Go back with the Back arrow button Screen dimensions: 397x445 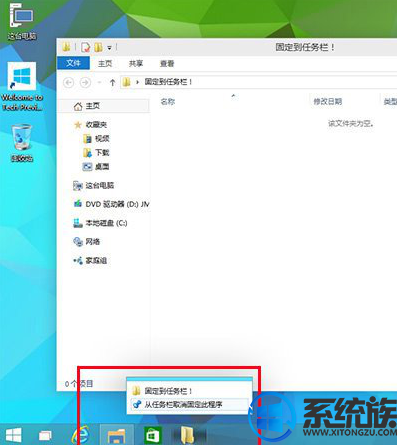tap(69, 82)
